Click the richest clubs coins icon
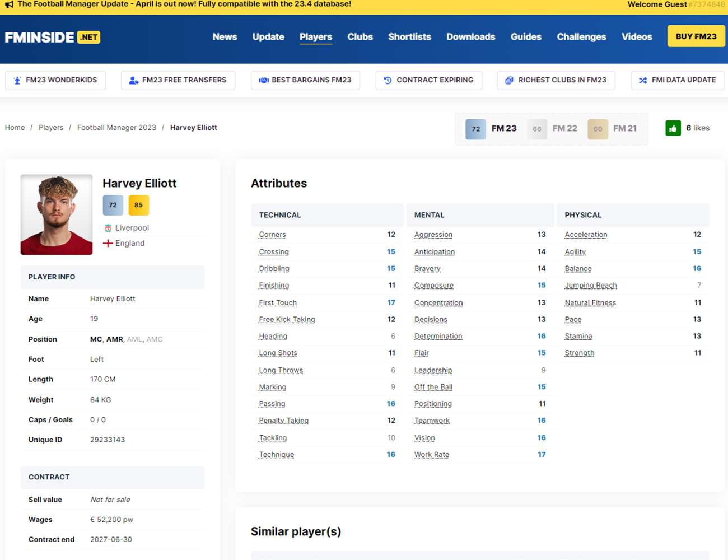Image resolution: width=728 pixels, height=560 pixels. (509, 80)
